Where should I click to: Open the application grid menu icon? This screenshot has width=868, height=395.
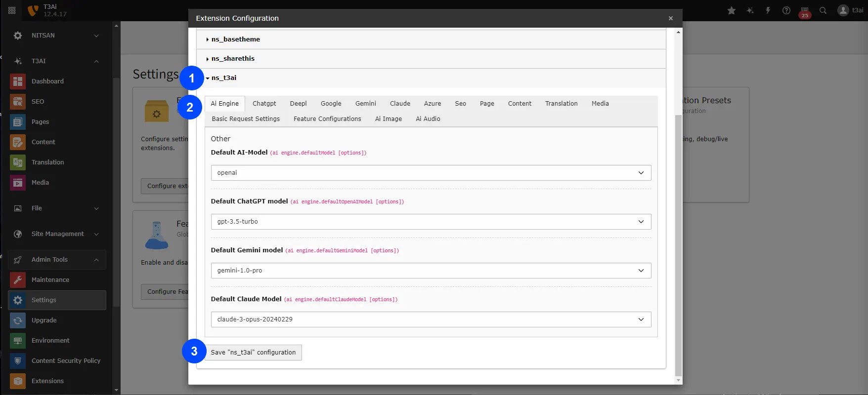click(x=12, y=10)
